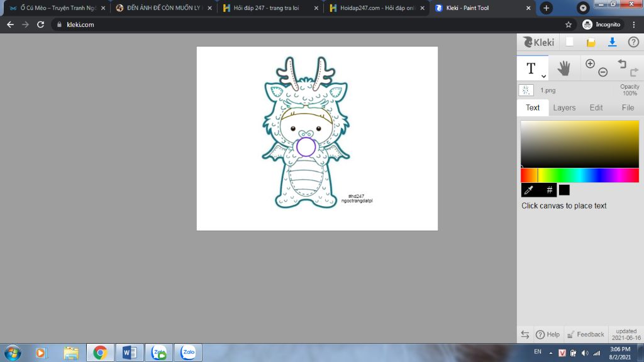This screenshot has height=362, width=644.
Task: Create a new blank image
Action: (x=569, y=42)
